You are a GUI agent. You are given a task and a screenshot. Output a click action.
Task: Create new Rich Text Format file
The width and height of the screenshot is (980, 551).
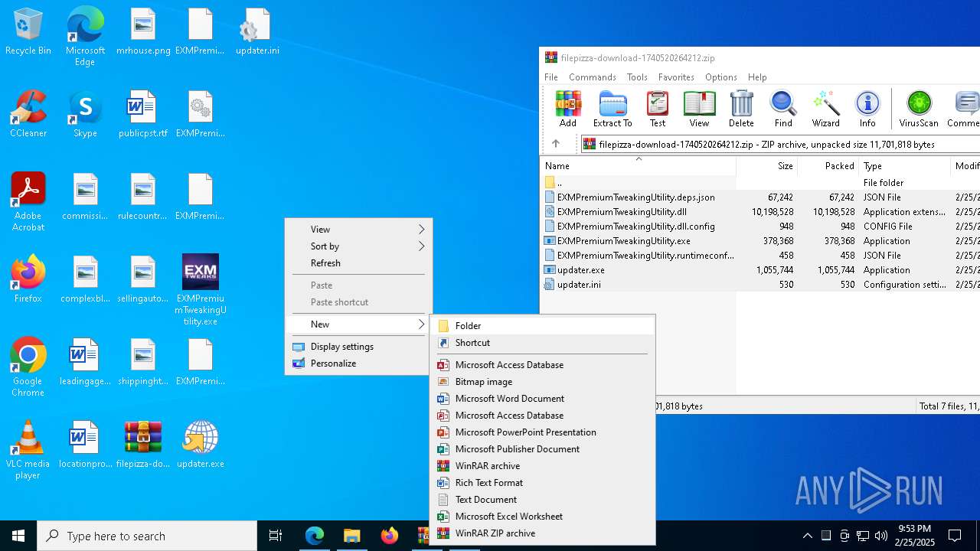pyautogui.click(x=542, y=483)
